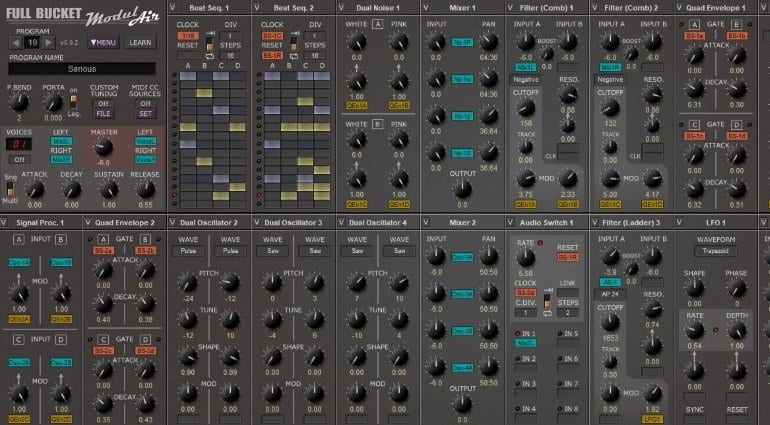Click the loop icon in Audio Switch 1
The height and width of the screenshot is (425, 770).
coord(548,313)
